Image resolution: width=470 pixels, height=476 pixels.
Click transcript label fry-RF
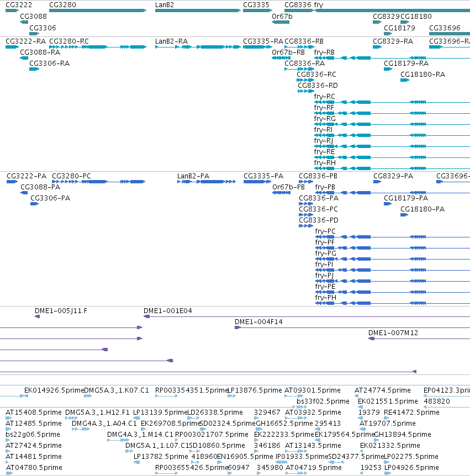[x=324, y=108]
